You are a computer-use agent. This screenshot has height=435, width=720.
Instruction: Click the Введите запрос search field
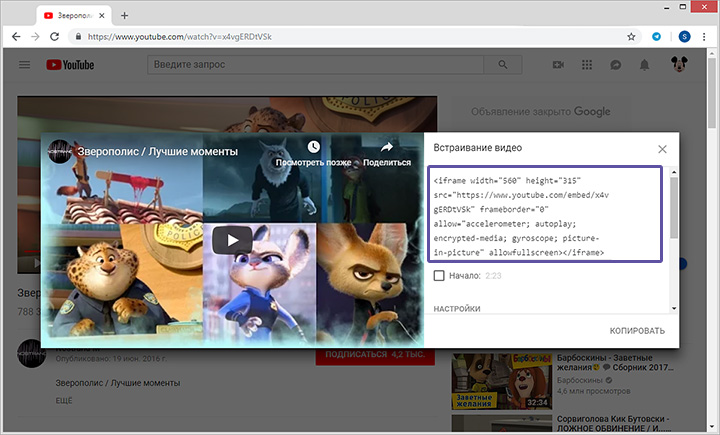(x=315, y=65)
